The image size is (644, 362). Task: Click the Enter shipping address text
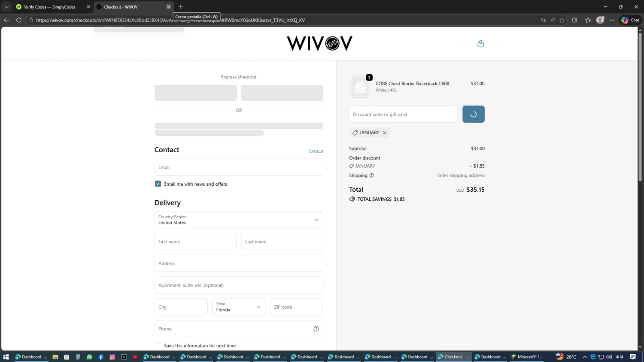[461, 175]
